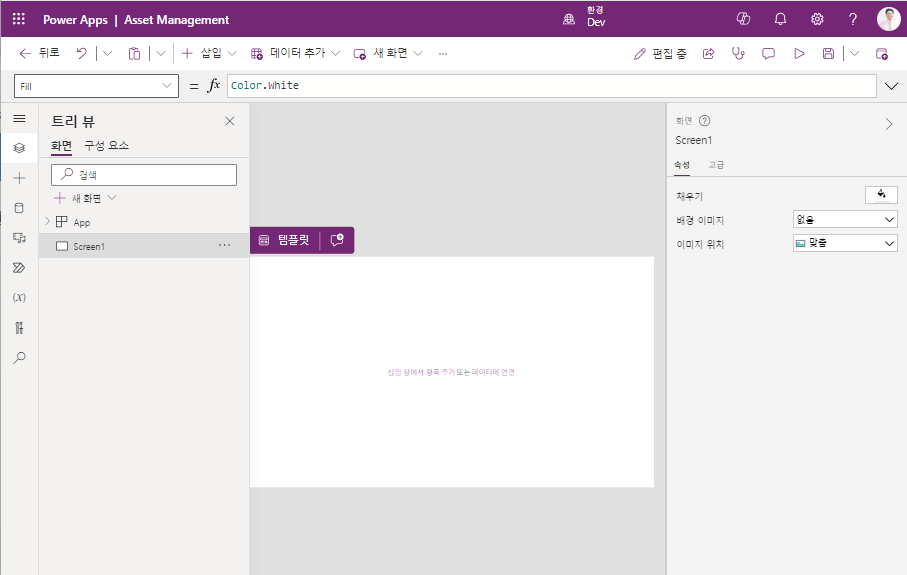
Task: Open the 채우기 fill color picker
Action: pyautogui.click(x=881, y=195)
